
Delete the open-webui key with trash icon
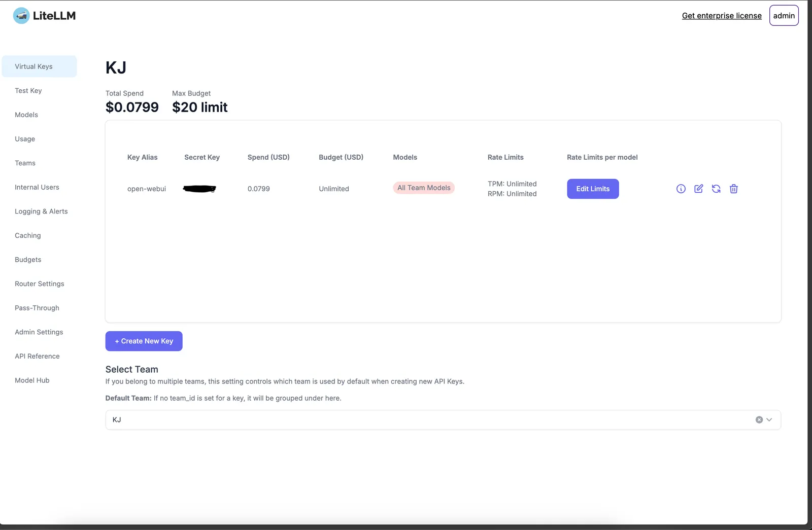click(x=734, y=189)
